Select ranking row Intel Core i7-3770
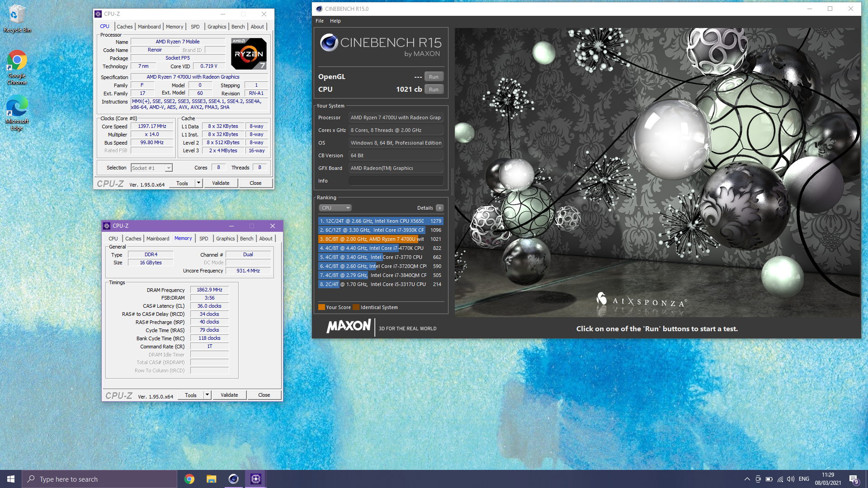Viewport: 868px width, 488px height. pyautogui.click(x=381, y=257)
